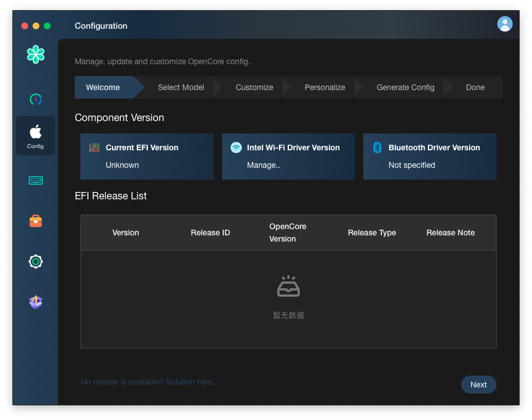Go to the Done step
The width and height of the screenshot is (532, 420).
475,87
